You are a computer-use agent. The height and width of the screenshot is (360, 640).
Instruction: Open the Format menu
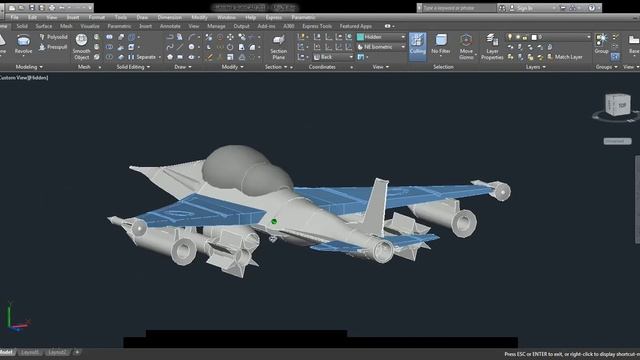coord(97,18)
